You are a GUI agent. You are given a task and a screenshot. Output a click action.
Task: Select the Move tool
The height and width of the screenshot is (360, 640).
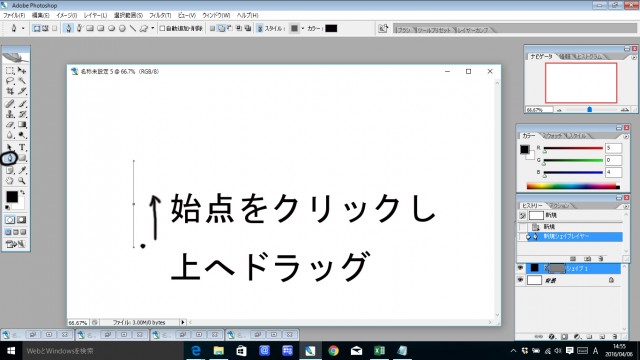pos(22,71)
